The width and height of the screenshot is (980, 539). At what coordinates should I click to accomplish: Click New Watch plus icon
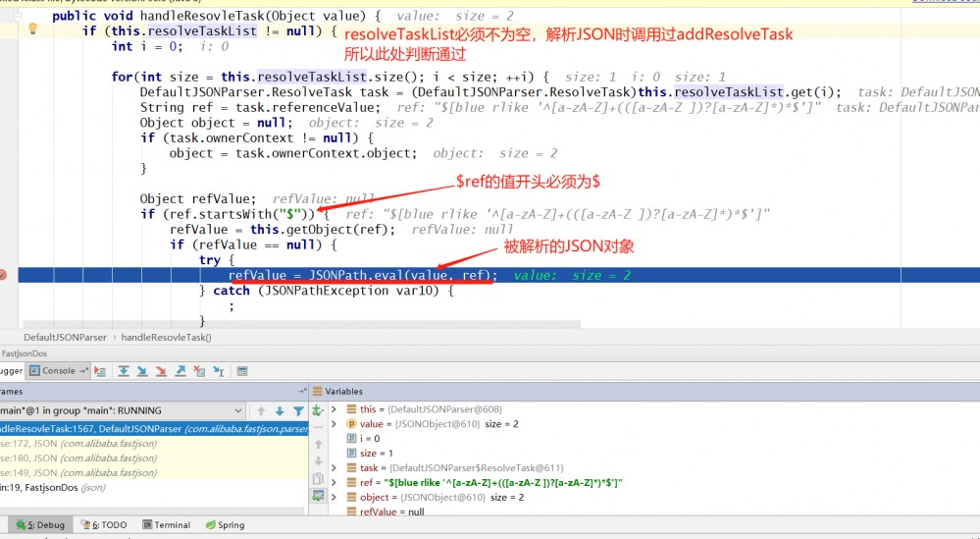click(x=318, y=410)
